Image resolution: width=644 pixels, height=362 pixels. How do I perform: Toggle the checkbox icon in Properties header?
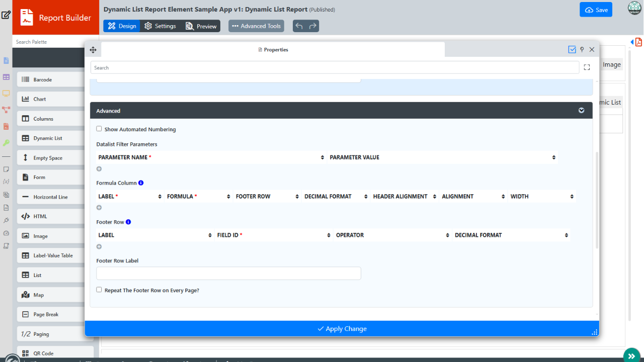point(572,50)
